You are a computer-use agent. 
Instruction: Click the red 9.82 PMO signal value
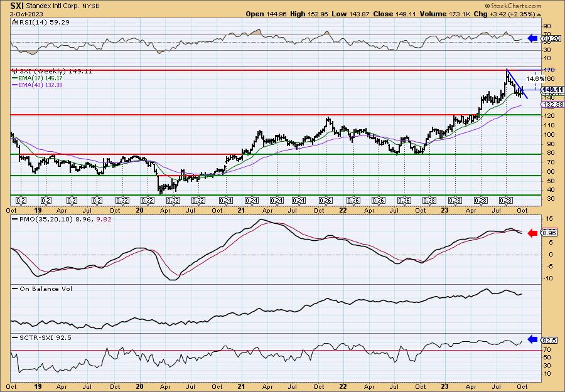pos(104,218)
